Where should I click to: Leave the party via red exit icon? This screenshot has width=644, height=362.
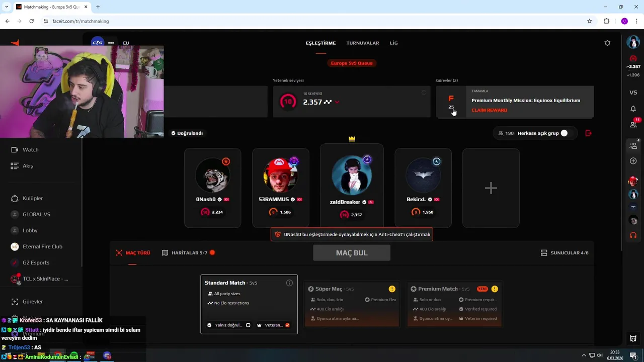coord(589,133)
